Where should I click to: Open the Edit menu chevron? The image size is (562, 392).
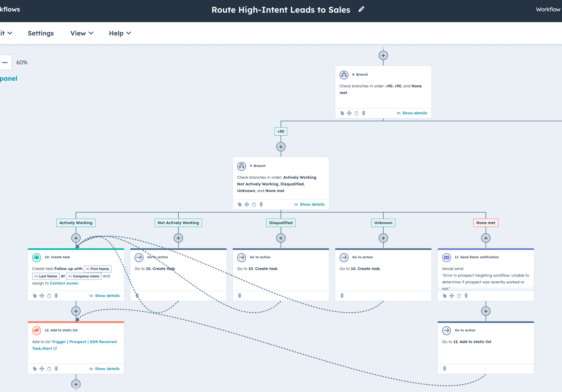tap(9, 33)
